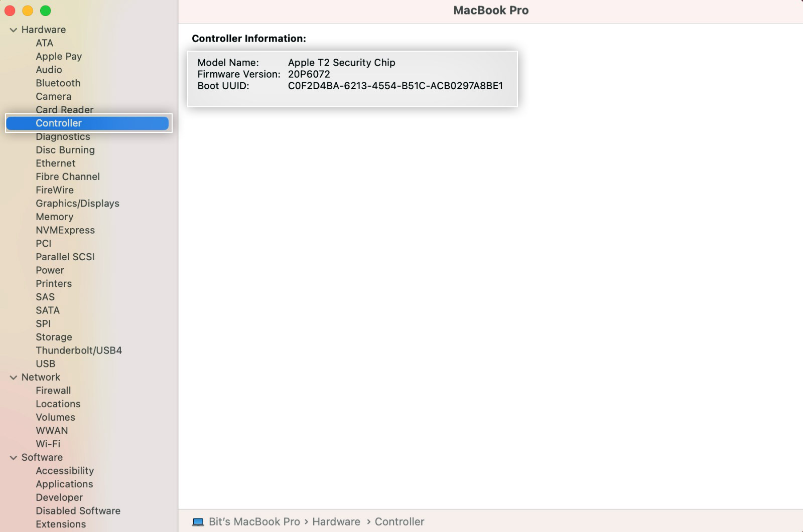
Task: Select Volumes under Network
Action: click(55, 417)
